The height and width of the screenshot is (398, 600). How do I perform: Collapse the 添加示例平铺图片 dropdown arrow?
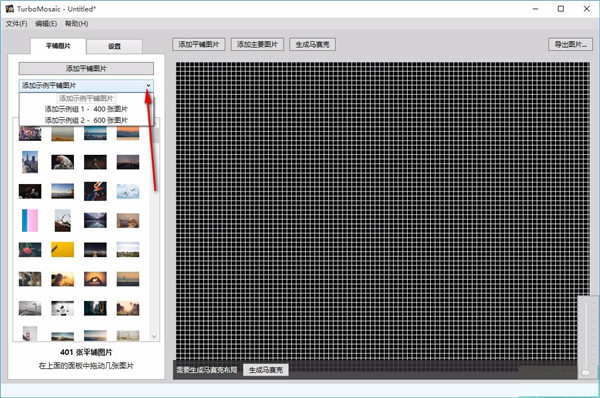tap(148, 86)
